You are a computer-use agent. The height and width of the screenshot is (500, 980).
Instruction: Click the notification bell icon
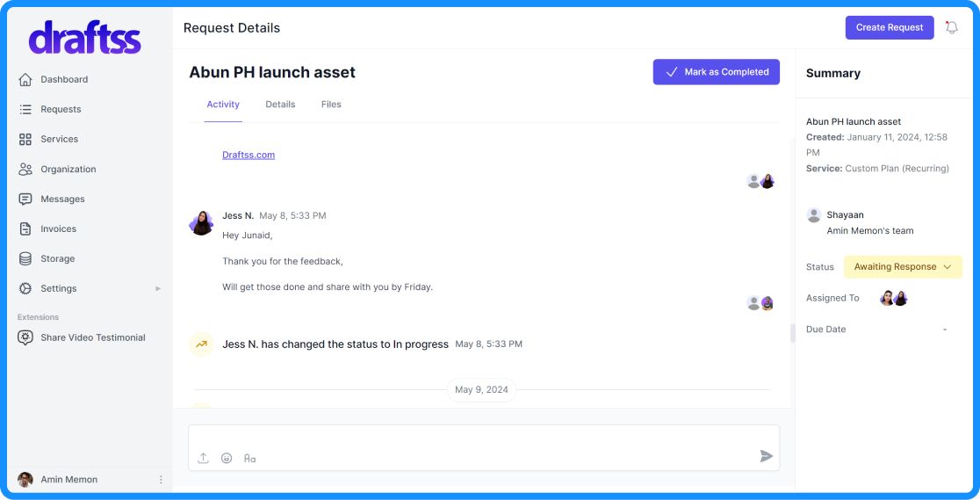951,27
